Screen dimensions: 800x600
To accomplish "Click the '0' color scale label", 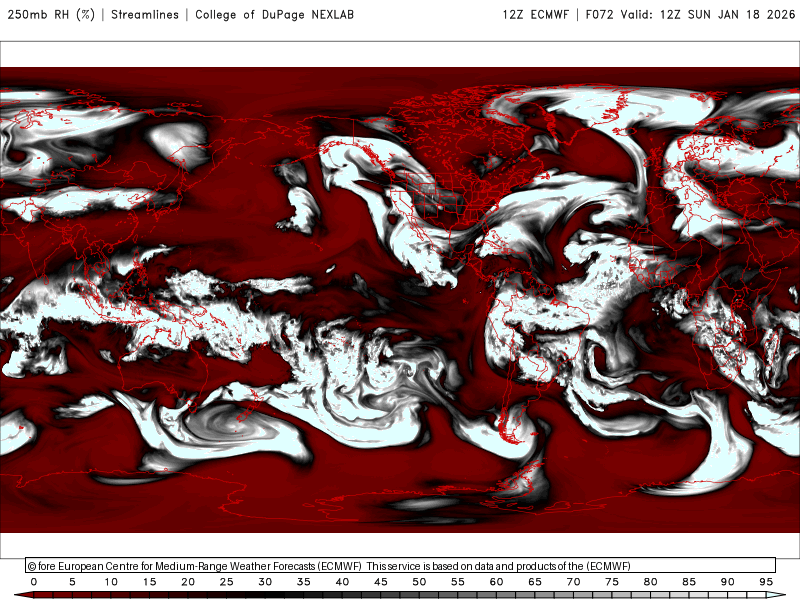I will click(x=34, y=582).
